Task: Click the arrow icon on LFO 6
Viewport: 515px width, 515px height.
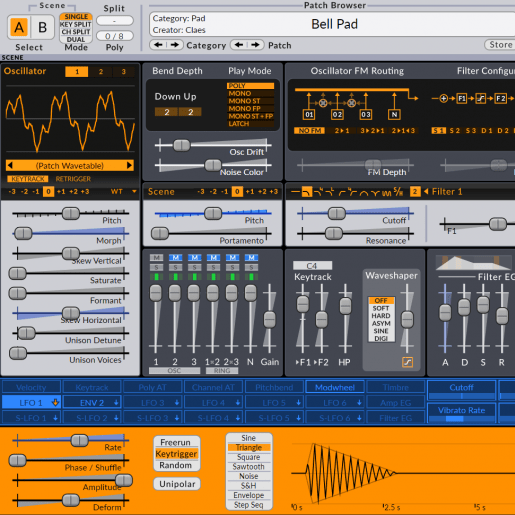Action: [x=359, y=403]
